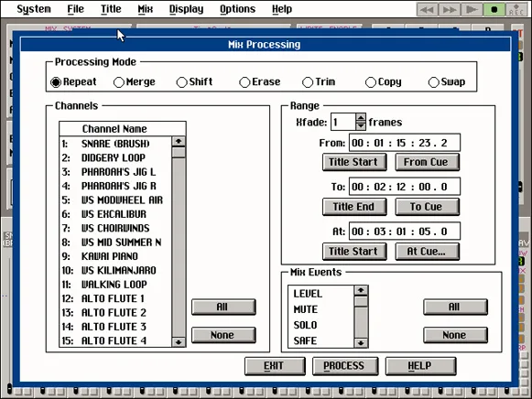Click Mix Events list scroll down arrow
This screenshot has width=532, height=399.
click(361, 343)
